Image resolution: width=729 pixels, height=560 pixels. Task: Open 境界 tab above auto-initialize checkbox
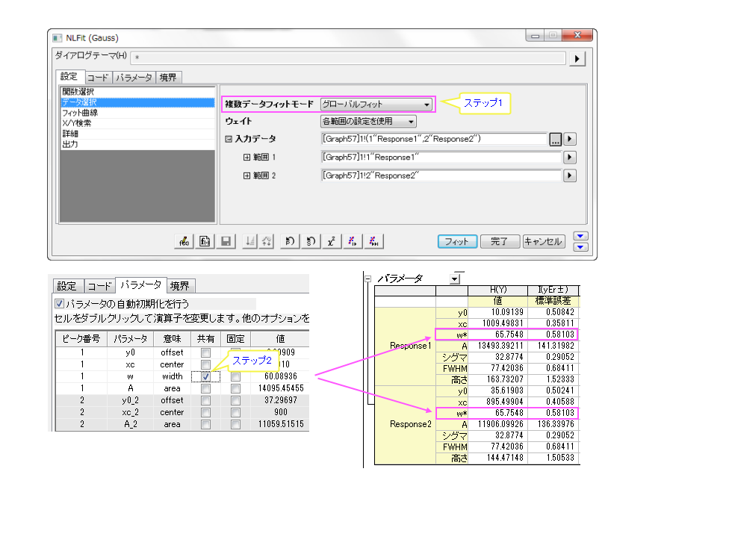coord(179,286)
